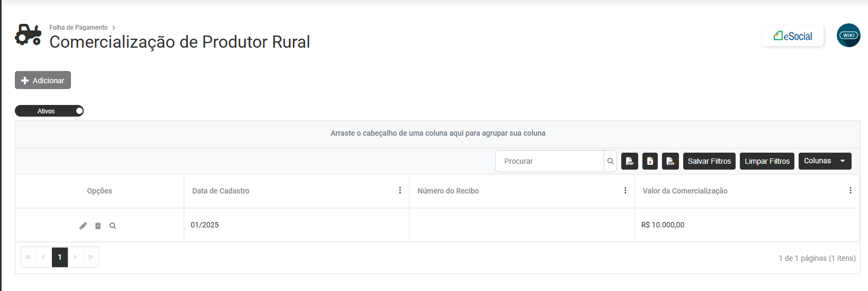Viewport: 868px width, 291px height.
Task: Go to the next page arrow
Action: click(x=75, y=257)
